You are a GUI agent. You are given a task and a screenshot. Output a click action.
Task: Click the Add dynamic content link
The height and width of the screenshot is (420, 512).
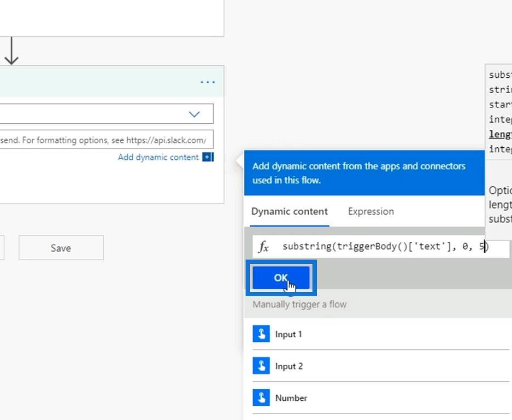(x=158, y=157)
